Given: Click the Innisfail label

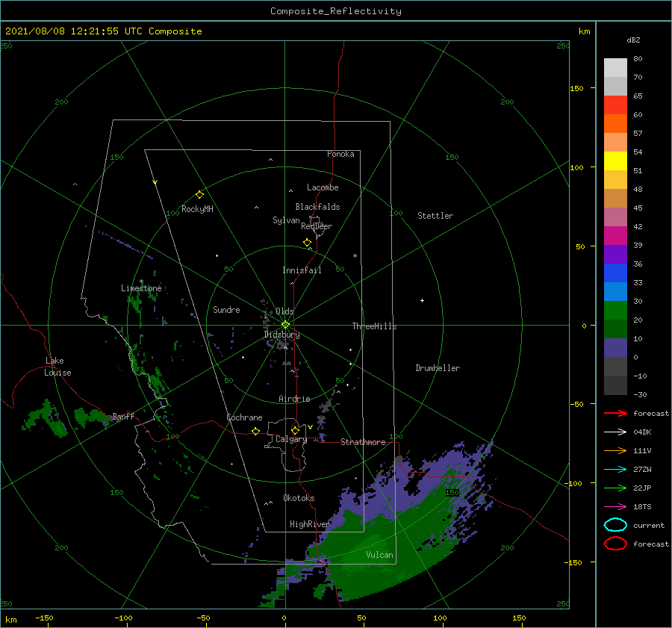Looking at the screenshot, I should point(302,270).
